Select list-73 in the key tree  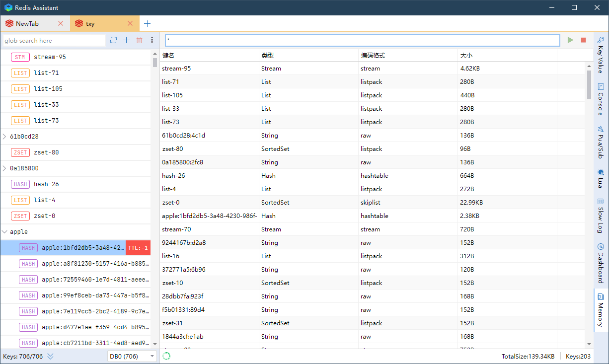[x=76, y=121]
